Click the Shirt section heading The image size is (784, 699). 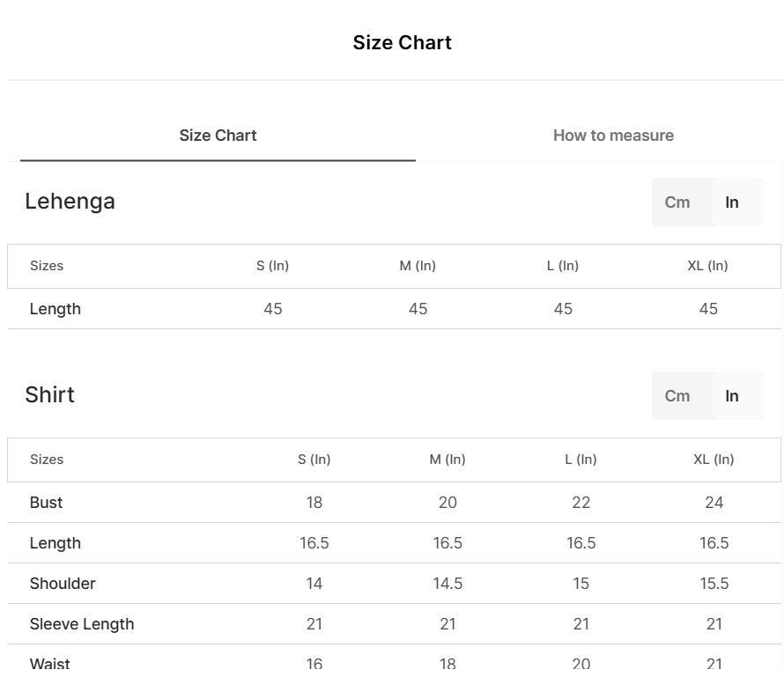coord(49,394)
